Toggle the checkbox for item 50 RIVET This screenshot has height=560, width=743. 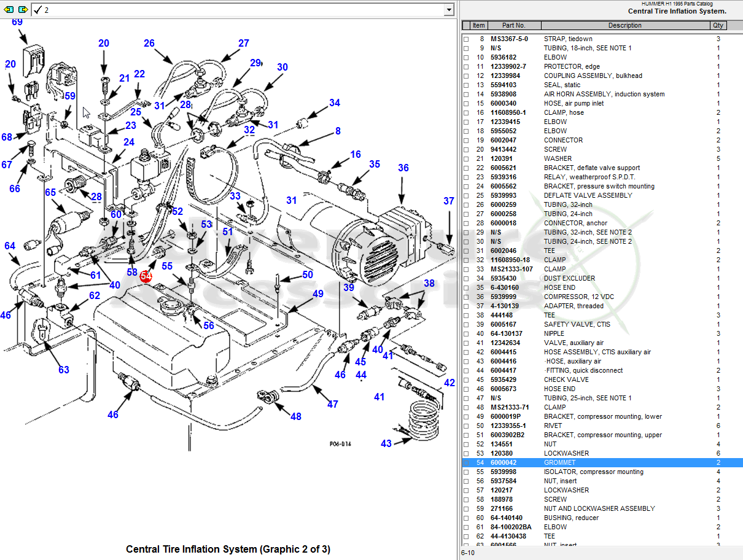466,426
